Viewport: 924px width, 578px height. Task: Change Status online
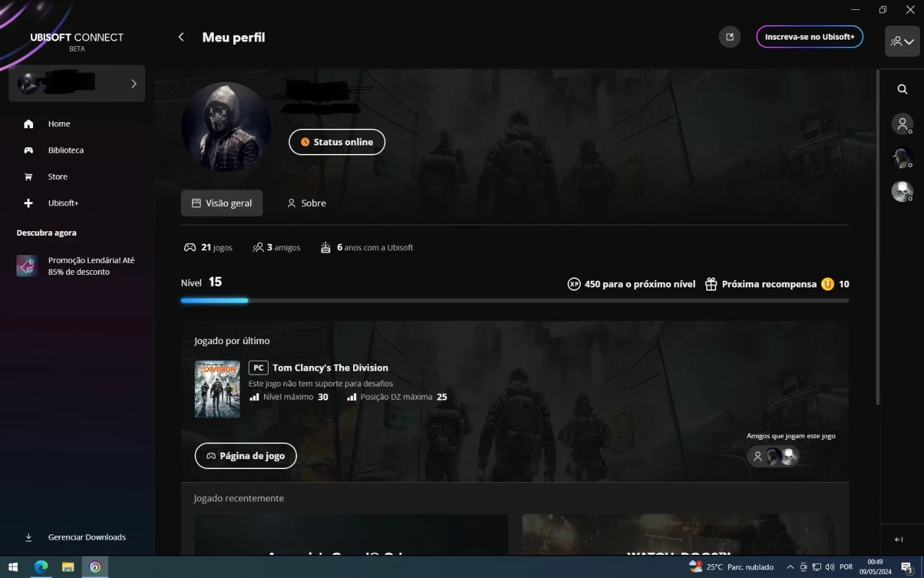pos(337,142)
